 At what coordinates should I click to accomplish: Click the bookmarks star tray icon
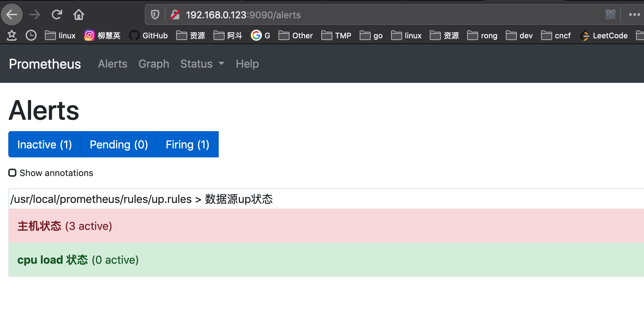[x=12, y=35]
